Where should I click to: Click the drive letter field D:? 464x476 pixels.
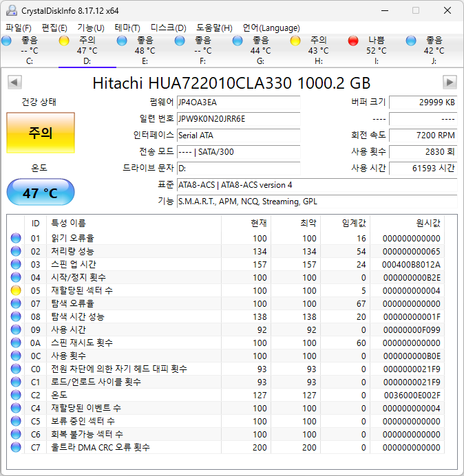238,168
